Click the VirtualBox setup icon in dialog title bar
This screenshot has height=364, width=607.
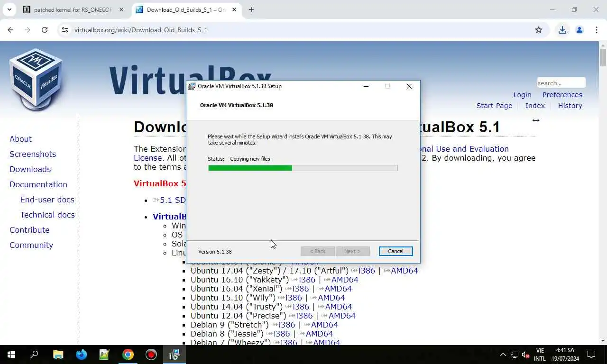[192, 86]
